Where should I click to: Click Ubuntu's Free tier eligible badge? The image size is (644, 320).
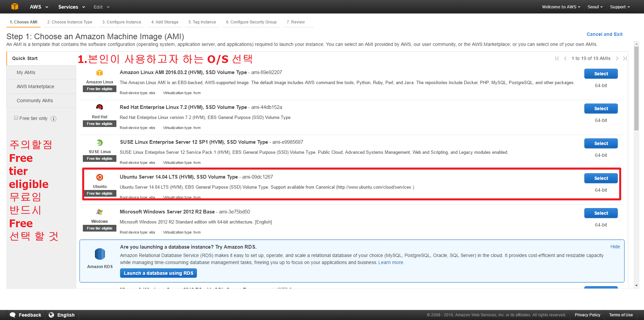click(100, 193)
